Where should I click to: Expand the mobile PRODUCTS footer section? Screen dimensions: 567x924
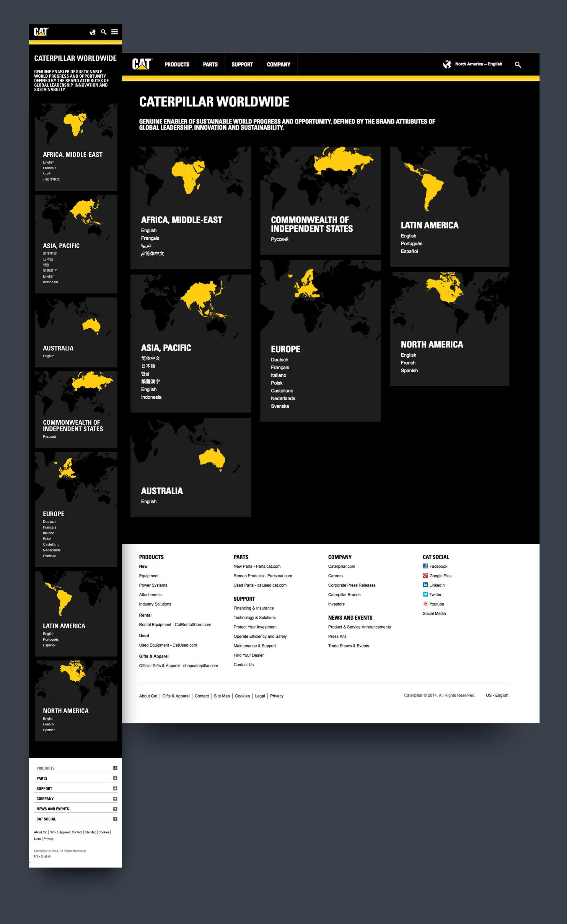point(115,768)
